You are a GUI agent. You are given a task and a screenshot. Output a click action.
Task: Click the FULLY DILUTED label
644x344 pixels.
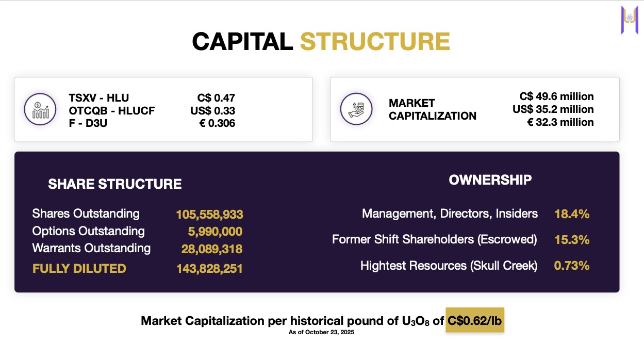pos(79,268)
